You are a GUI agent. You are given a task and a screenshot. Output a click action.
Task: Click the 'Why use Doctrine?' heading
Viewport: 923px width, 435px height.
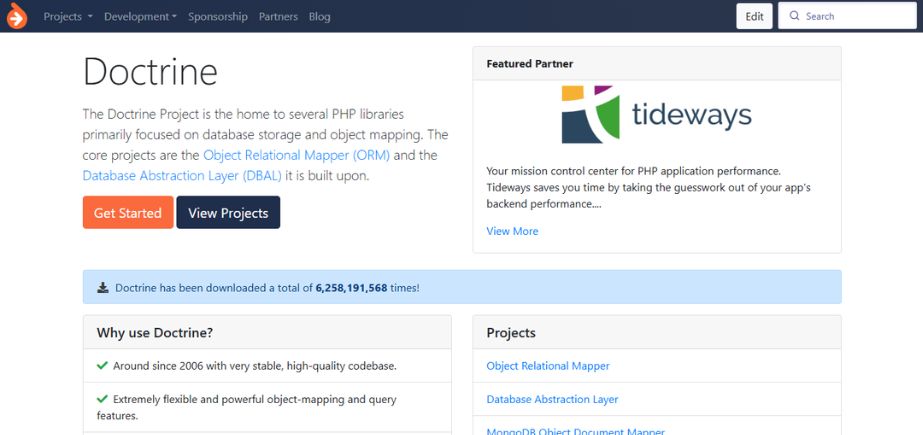tap(155, 333)
